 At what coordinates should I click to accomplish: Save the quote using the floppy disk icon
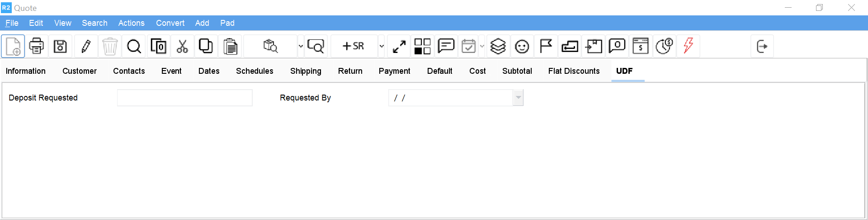coord(60,46)
